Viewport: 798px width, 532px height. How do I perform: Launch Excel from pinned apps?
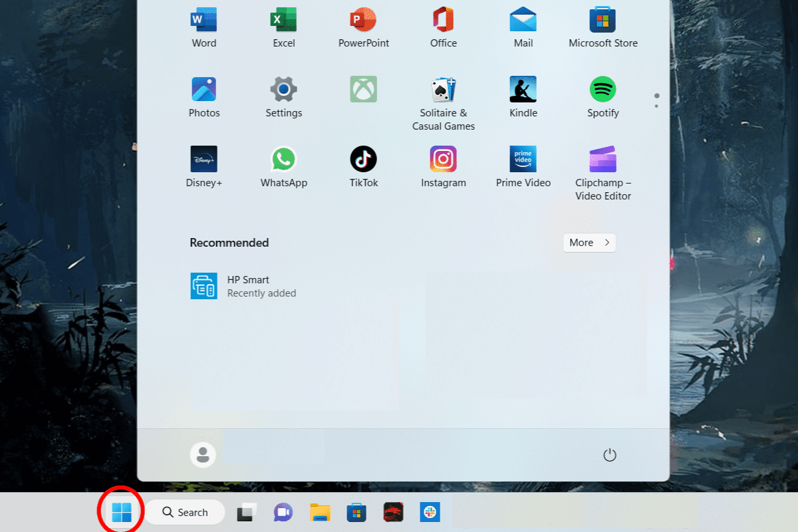pos(283,28)
